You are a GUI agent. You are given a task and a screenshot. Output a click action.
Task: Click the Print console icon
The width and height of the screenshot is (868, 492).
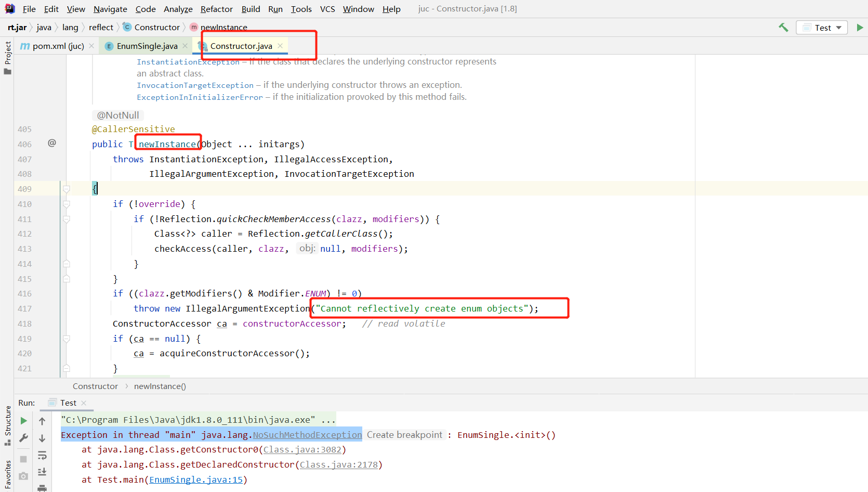click(x=42, y=488)
